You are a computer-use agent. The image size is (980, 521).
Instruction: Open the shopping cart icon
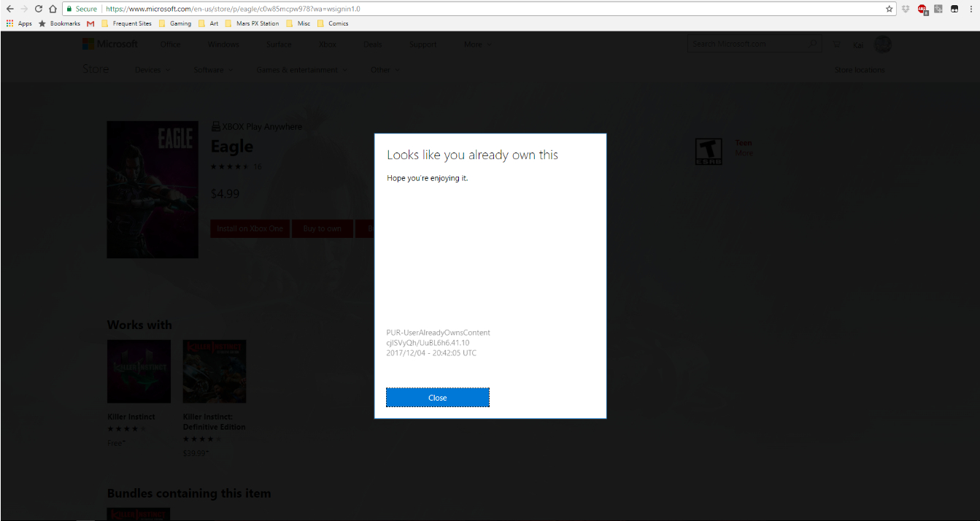[836, 45]
